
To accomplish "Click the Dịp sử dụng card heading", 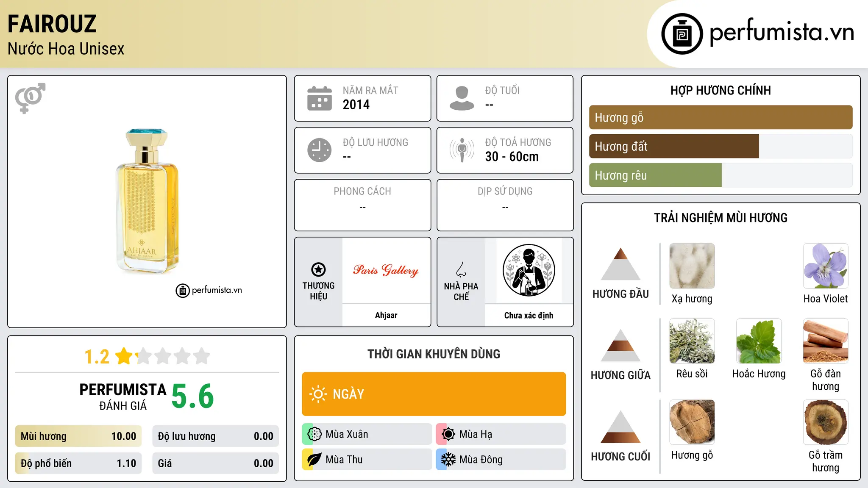I will [x=505, y=191].
